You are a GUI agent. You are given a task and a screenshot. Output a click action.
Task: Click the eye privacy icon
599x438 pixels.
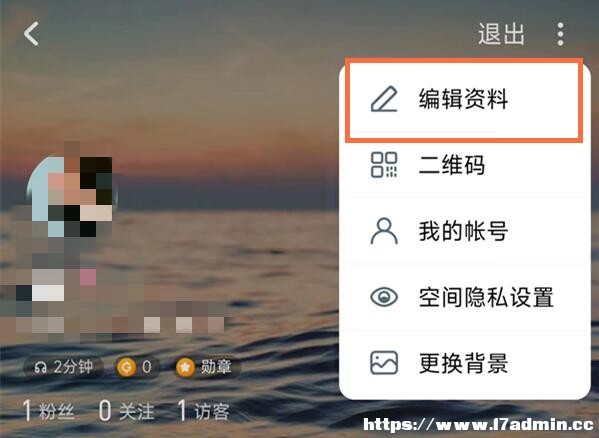click(384, 297)
